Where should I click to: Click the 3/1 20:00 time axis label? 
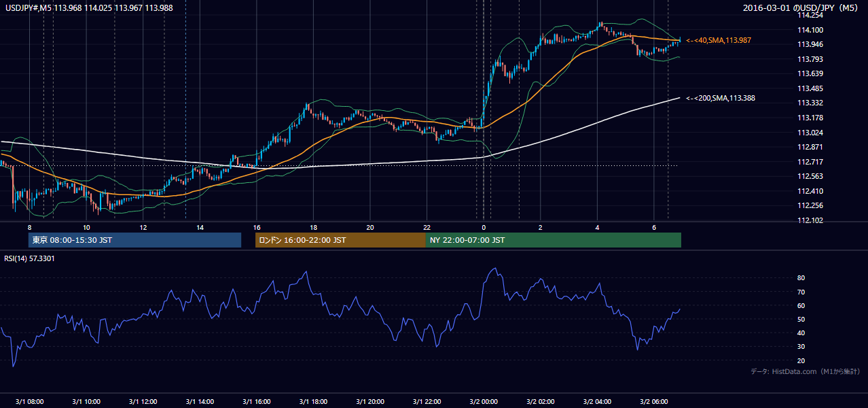pyautogui.click(x=370, y=401)
